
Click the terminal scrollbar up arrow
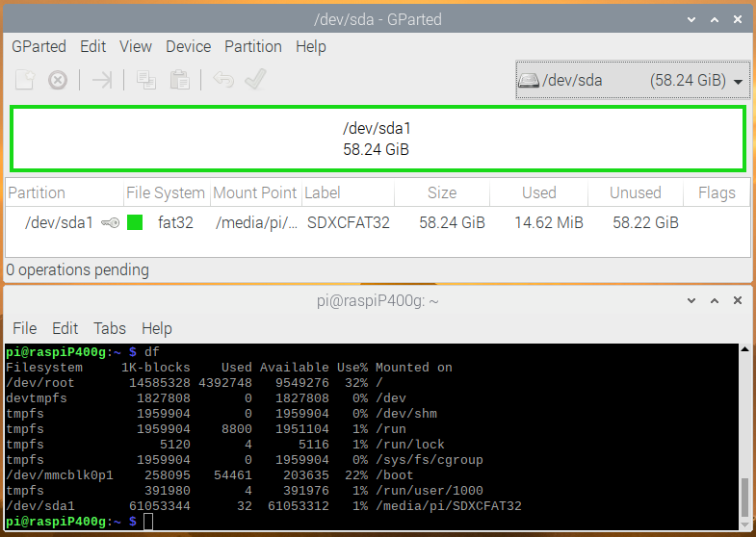pyautogui.click(x=744, y=349)
